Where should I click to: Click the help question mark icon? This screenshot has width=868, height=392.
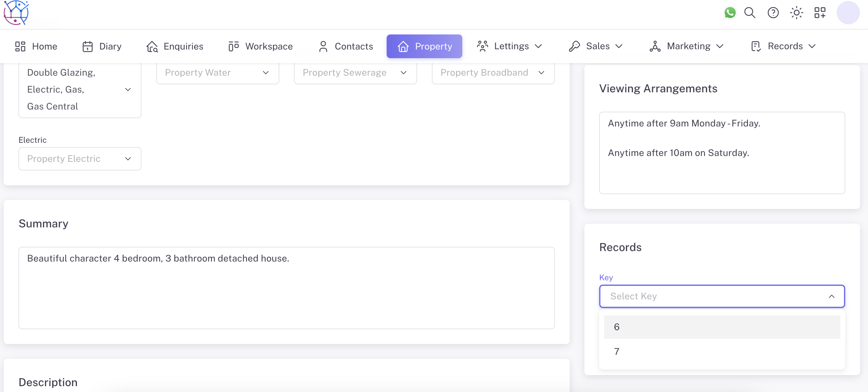773,13
